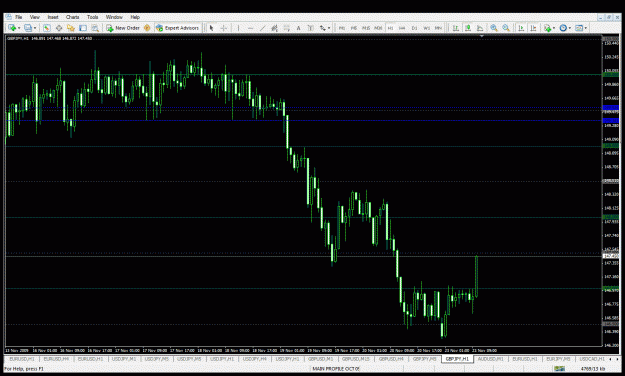Image resolution: width=625 pixels, height=376 pixels.
Task: Click the connection status 4768/13 kb
Action: pyautogui.click(x=592, y=369)
